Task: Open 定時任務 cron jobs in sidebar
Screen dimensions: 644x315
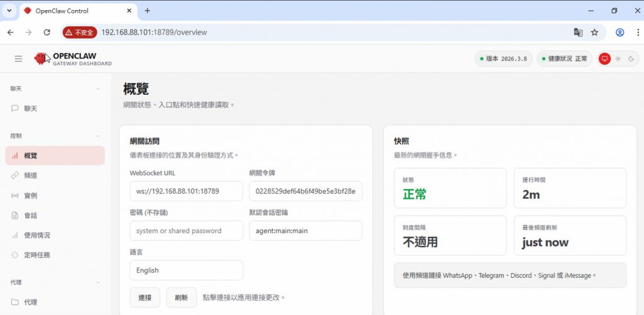Action: point(55,255)
